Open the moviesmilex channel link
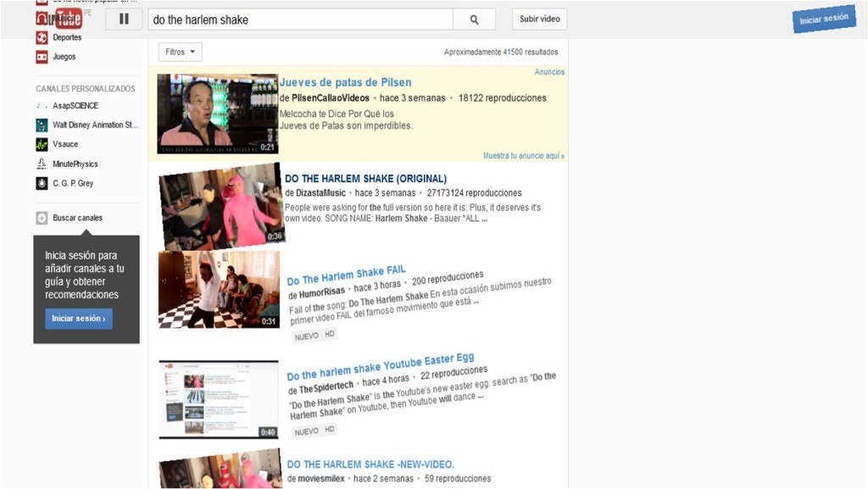The width and height of the screenshot is (868, 489). tap(321, 479)
